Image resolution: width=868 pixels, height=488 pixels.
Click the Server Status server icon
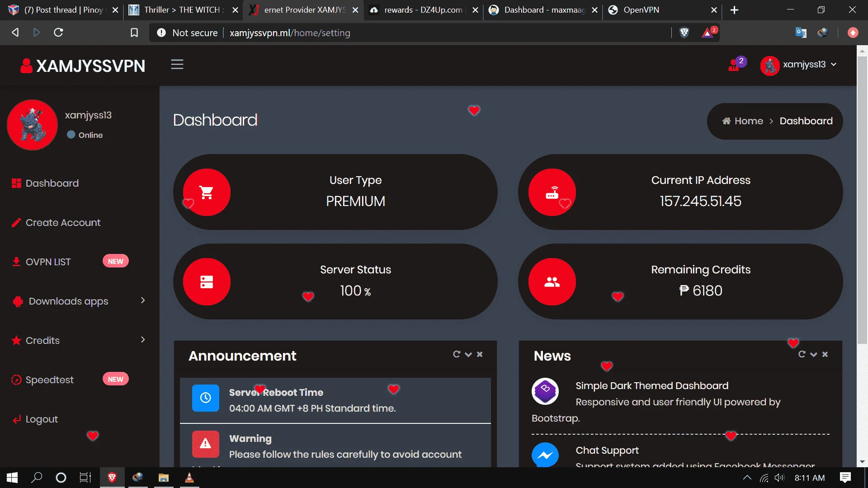207,282
